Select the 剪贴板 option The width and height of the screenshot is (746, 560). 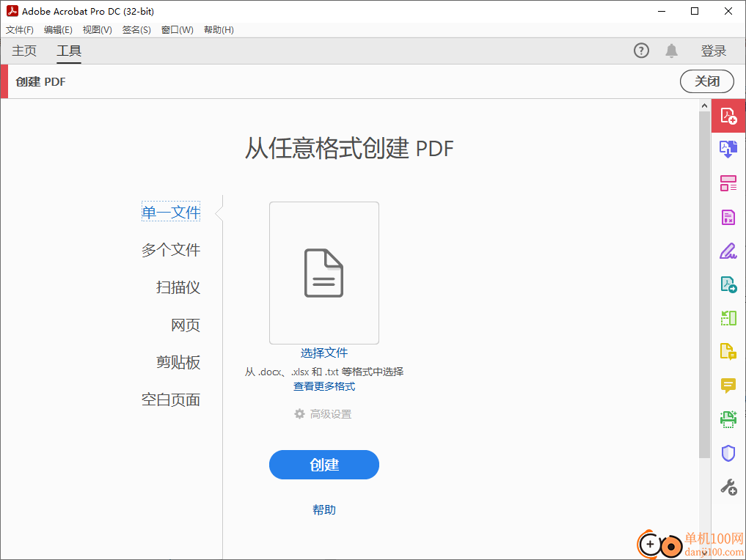pos(178,362)
